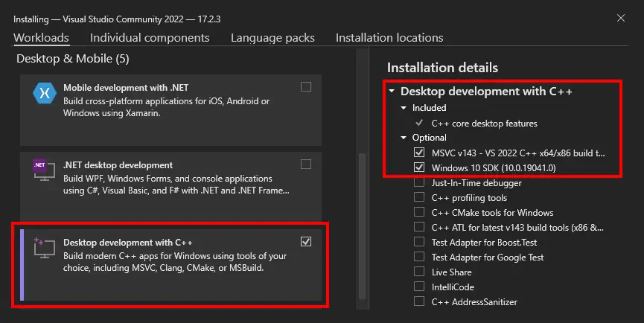644x323 pixels.
Task: Collapse the Included section
Action: coord(404,108)
